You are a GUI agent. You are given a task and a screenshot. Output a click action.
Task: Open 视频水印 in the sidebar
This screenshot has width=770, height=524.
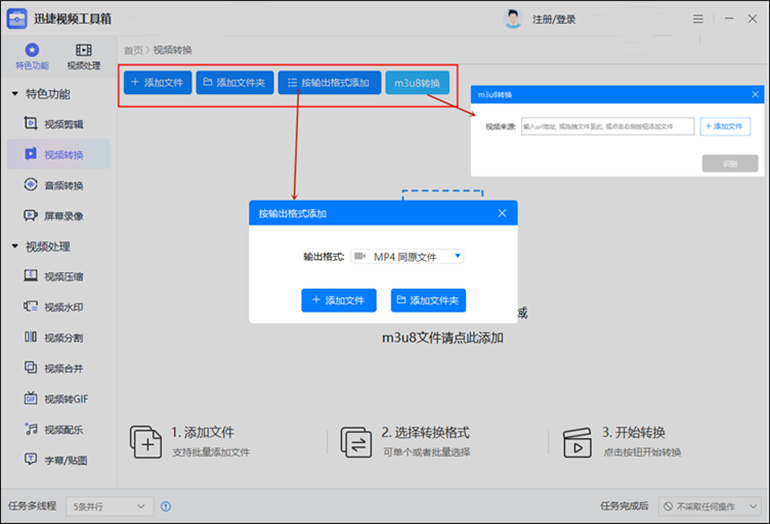click(58, 307)
